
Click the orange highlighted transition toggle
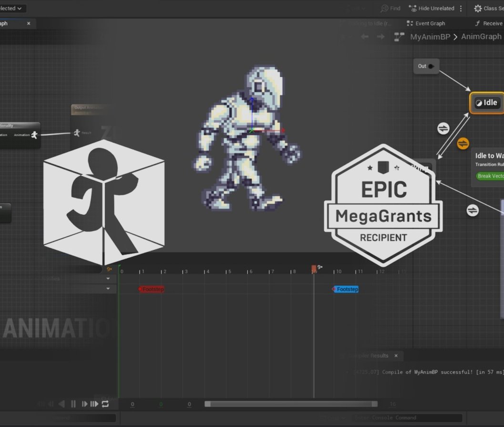click(x=463, y=143)
